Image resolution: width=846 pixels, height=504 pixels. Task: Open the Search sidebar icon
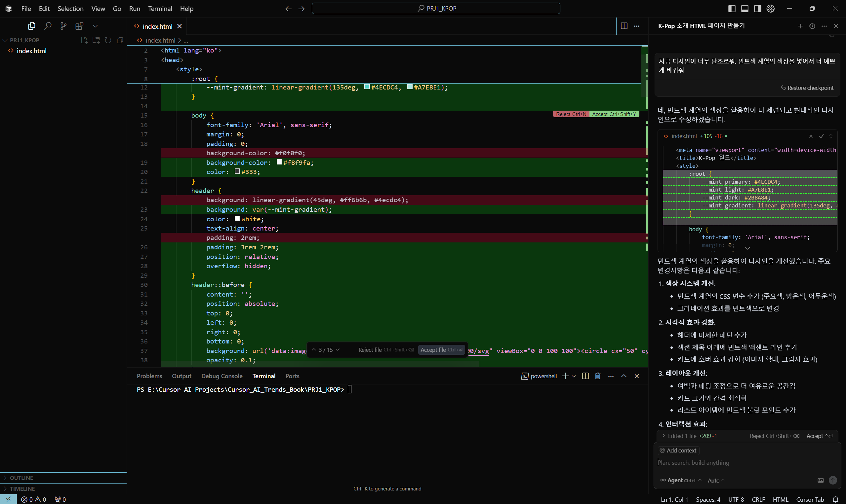point(48,26)
